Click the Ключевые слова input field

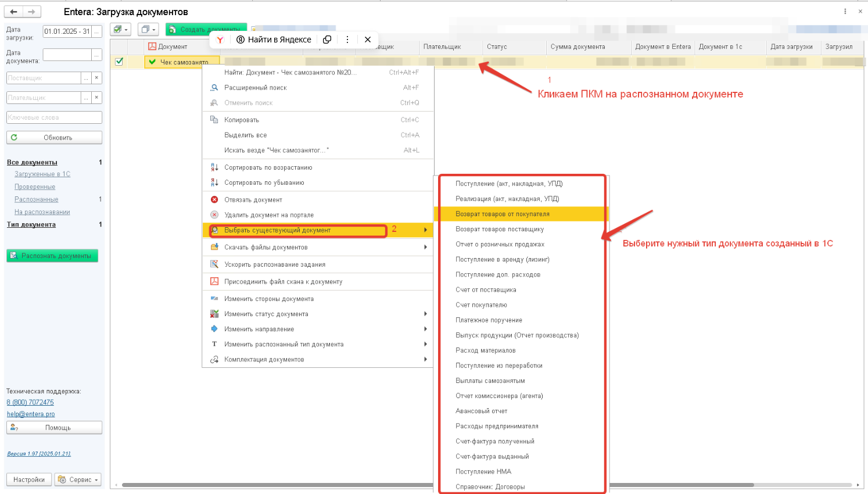coord(54,117)
